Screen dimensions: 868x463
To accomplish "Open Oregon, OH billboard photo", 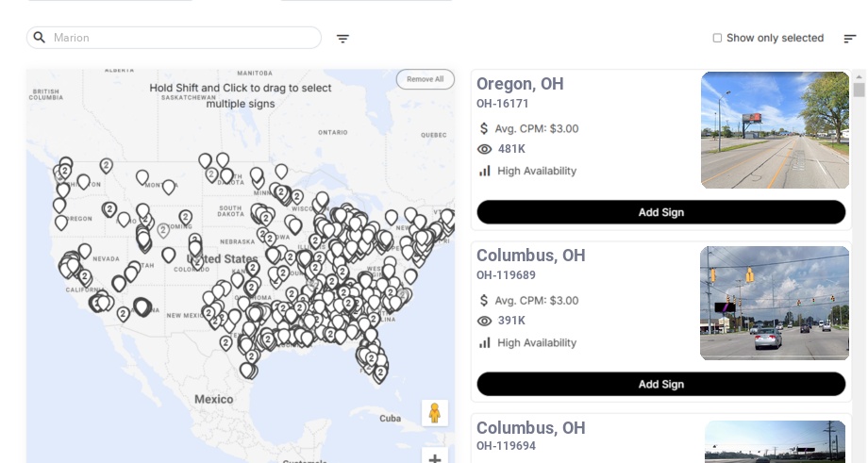I will pos(775,130).
